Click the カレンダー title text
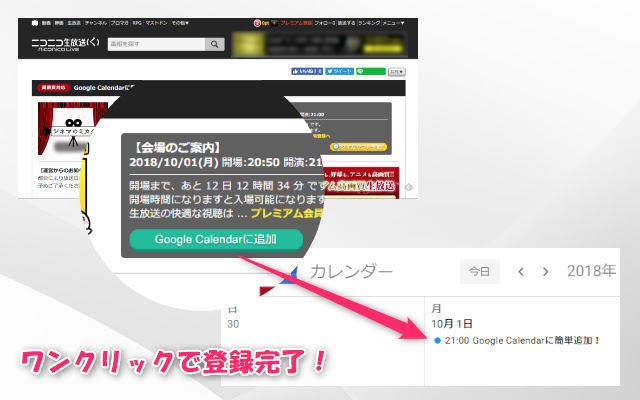640x400 pixels. pyautogui.click(x=351, y=271)
